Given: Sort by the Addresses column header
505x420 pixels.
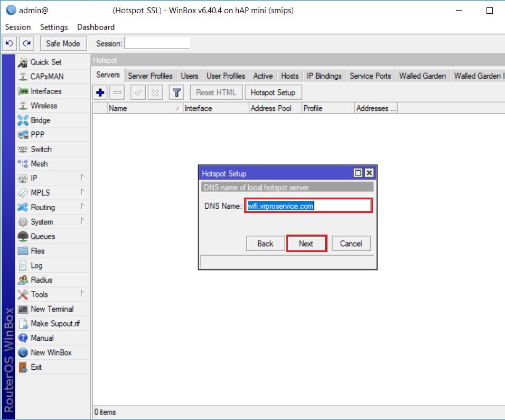Looking at the screenshot, I should point(376,108).
